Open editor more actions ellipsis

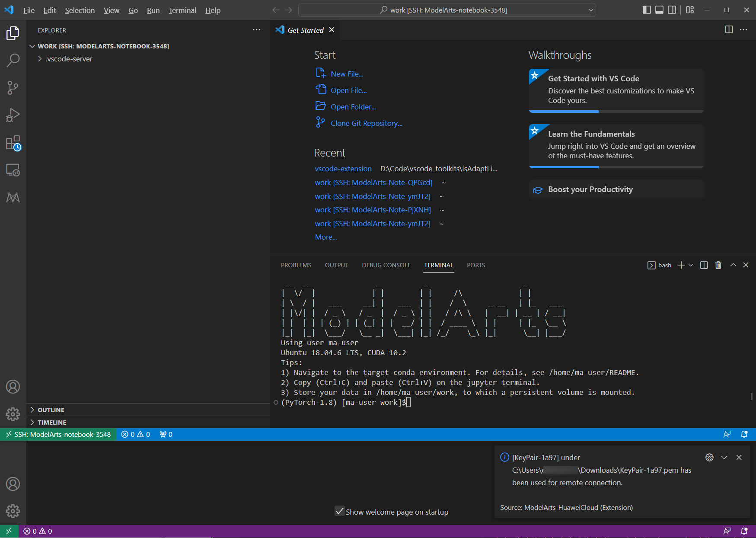[743, 29]
